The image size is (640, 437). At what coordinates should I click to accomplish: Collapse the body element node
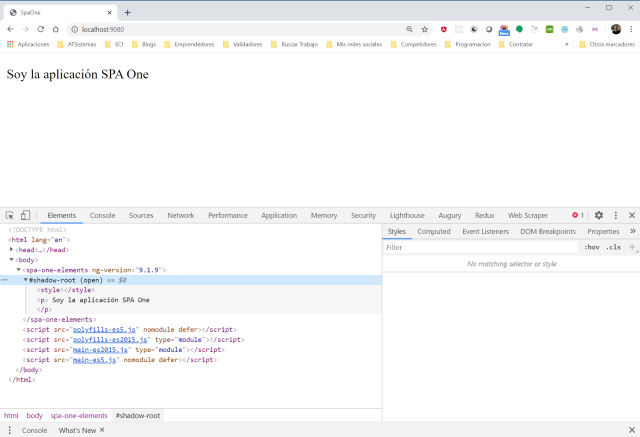point(11,260)
